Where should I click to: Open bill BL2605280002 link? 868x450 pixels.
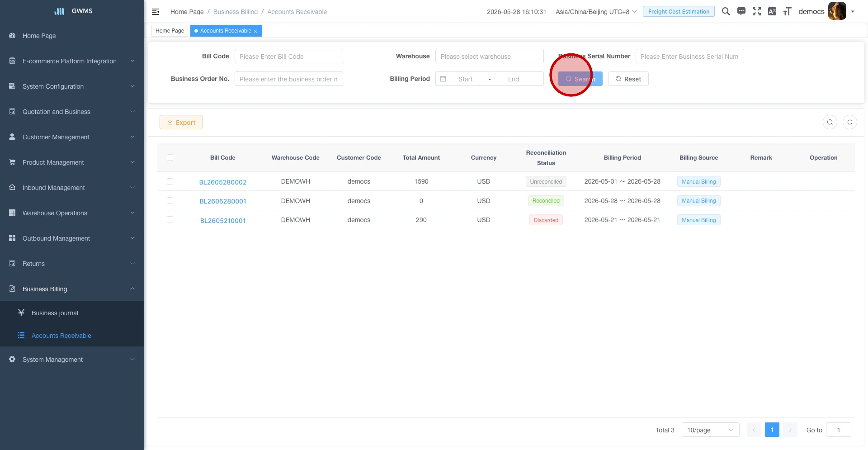point(223,182)
